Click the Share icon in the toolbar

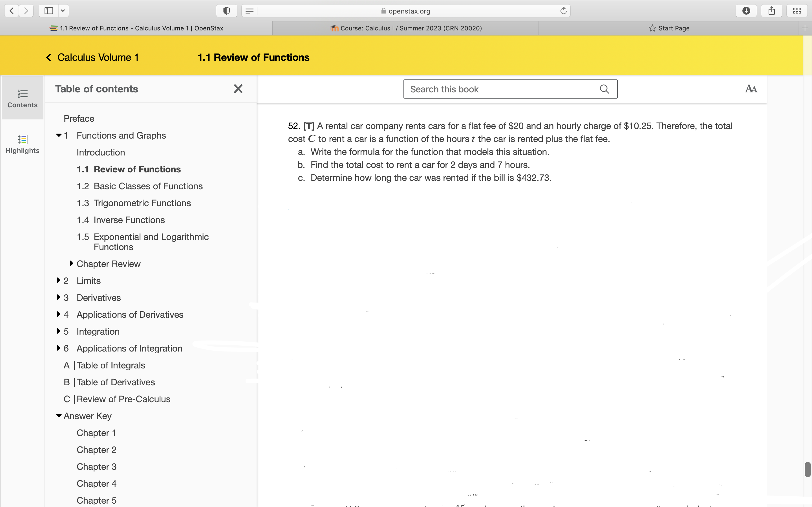point(771,11)
